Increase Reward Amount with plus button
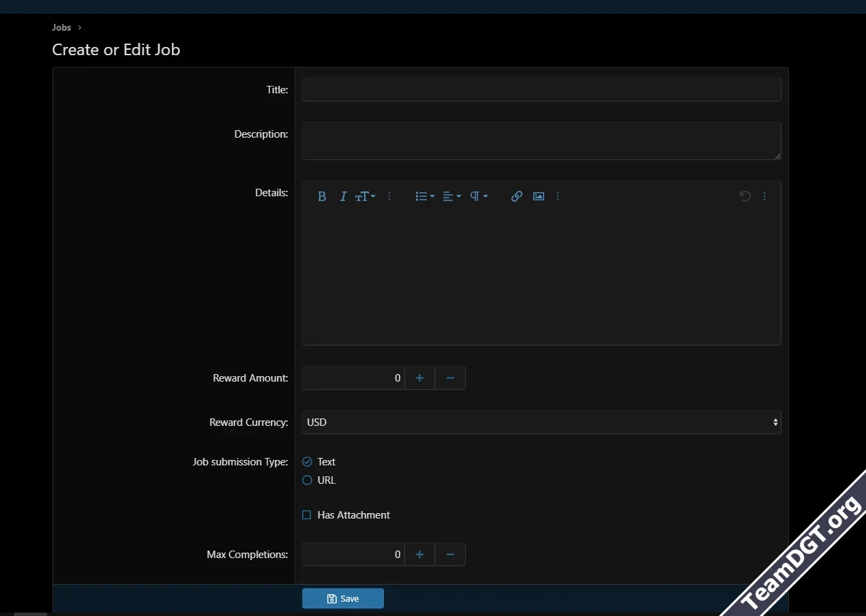Viewport: 866px width, 616px height. (x=420, y=378)
